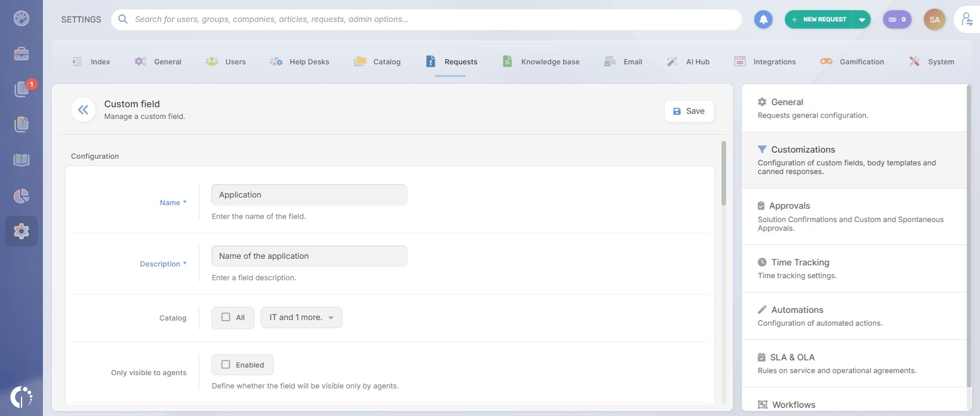The image size is (980, 416).
Task: Go back using the double chevron icon
Action: pyautogui.click(x=83, y=110)
